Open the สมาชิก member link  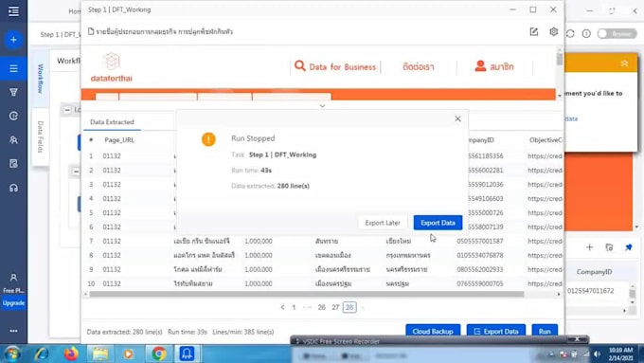click(x=494, y=66)
